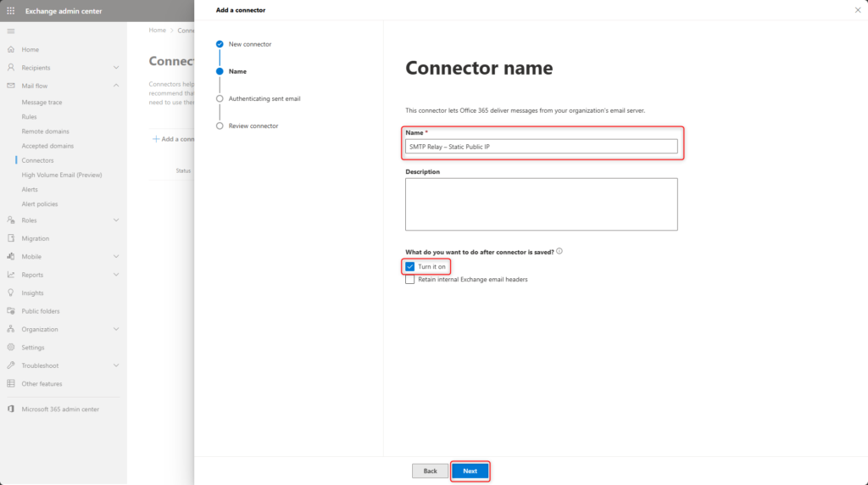Open Accepted domains under Mail flow

47,146
